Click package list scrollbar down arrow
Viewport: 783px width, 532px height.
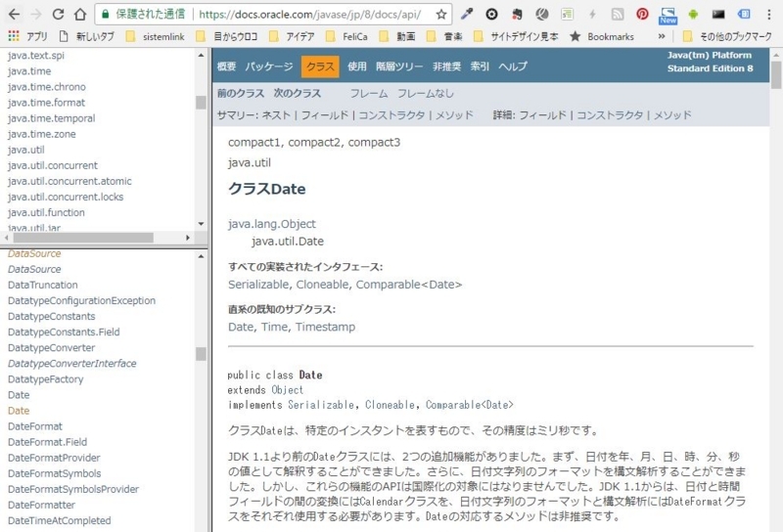pyautogui.click(x=201, y=224)
